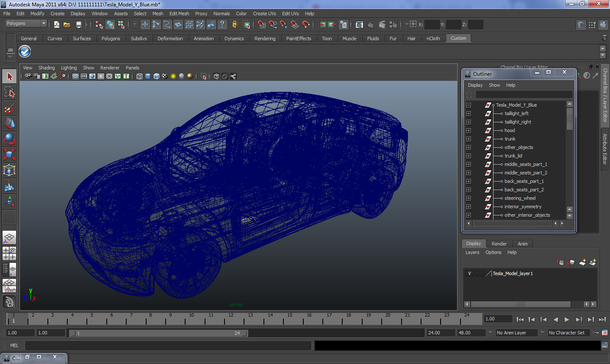Activate the Lasso selection tool

pyautogui.click(x=9, y=92)
